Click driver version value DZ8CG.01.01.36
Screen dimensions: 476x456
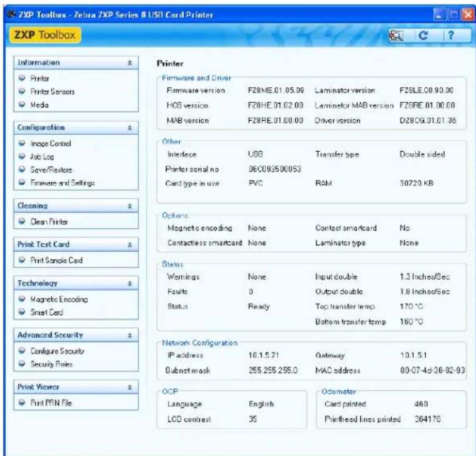point(428,120)
